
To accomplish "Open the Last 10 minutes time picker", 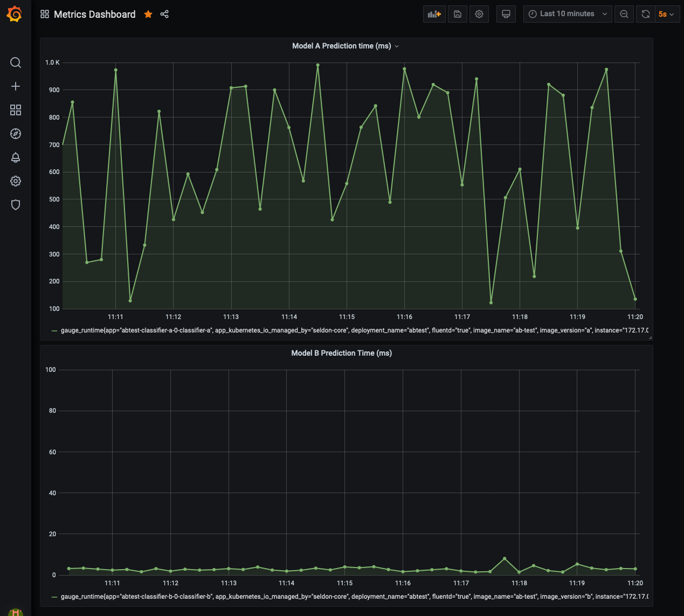I will point(568,14).
